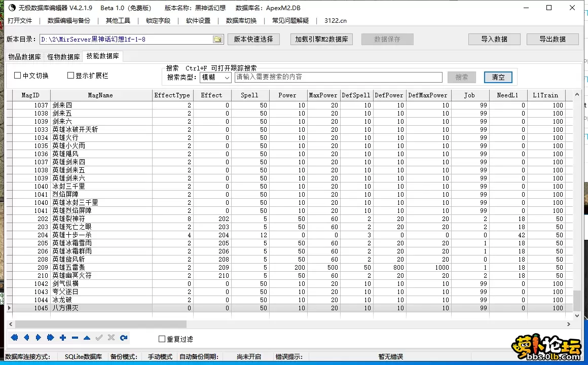
Task: Click the 版本目录 path field
Action: point(126,40)
